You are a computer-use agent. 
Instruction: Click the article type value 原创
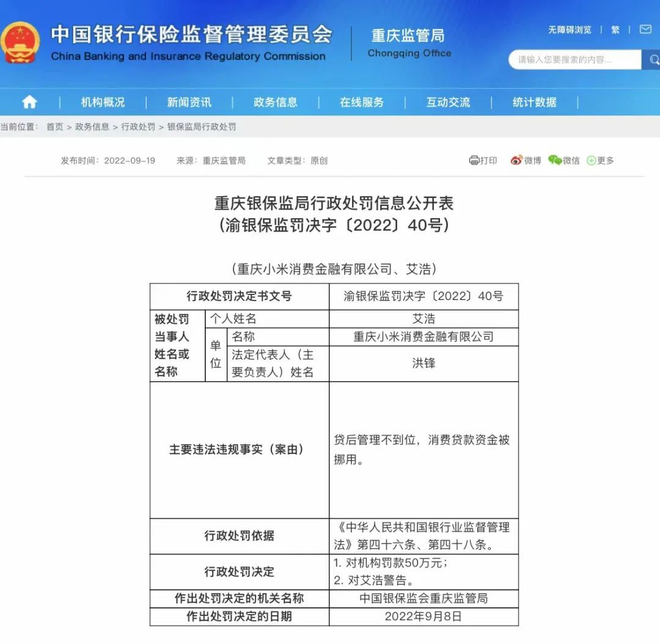pos(319,160)
